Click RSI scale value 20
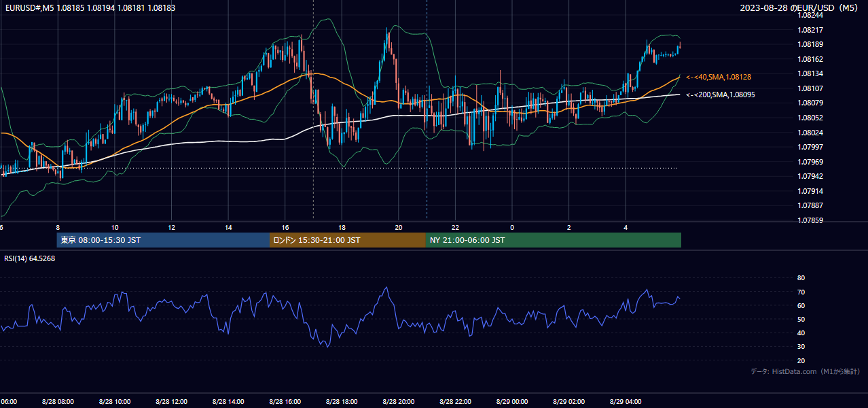 (x=801, y=361)
